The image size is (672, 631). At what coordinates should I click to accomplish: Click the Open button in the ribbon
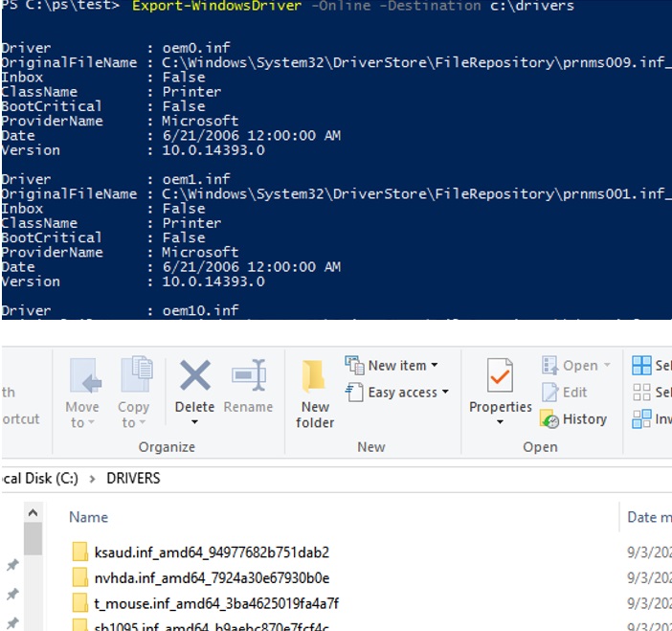pos(571,366)
